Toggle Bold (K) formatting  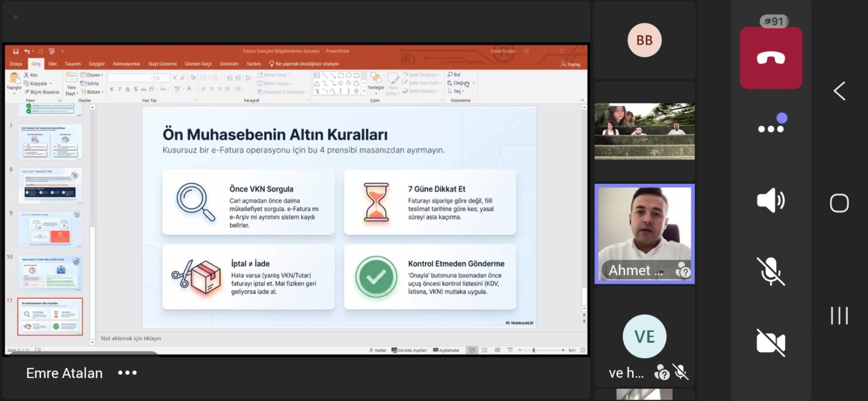click(112, 89)
